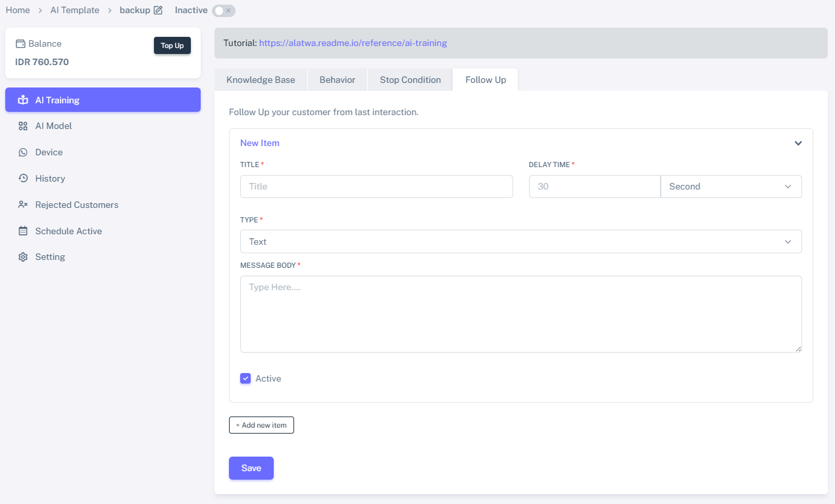Screen dimensions: 835x504
Task: Click the Delay Time number field
Action: click(x=594, y=186)
